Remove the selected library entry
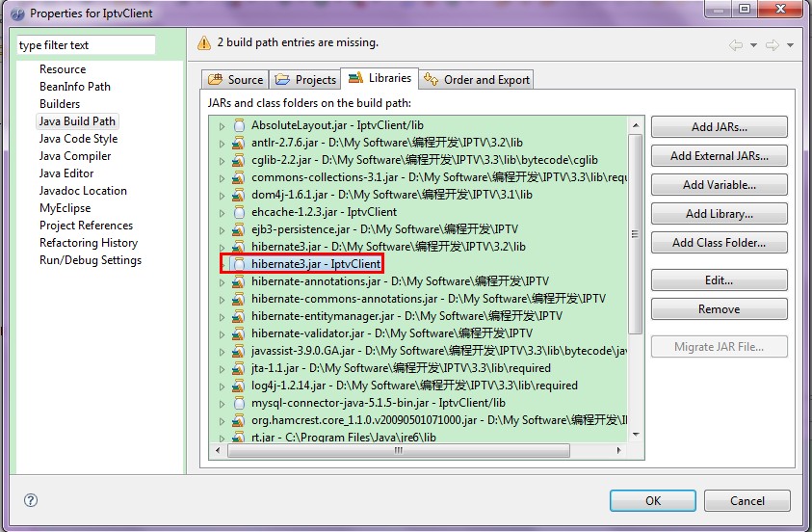Screen dimensions: 812x532 [719, 309]
